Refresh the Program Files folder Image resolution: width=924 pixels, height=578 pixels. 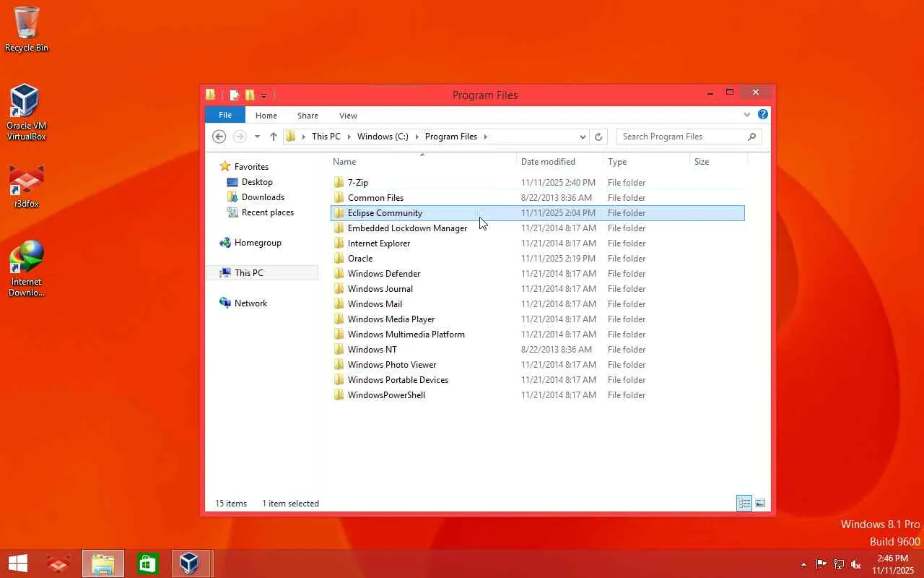598,137
